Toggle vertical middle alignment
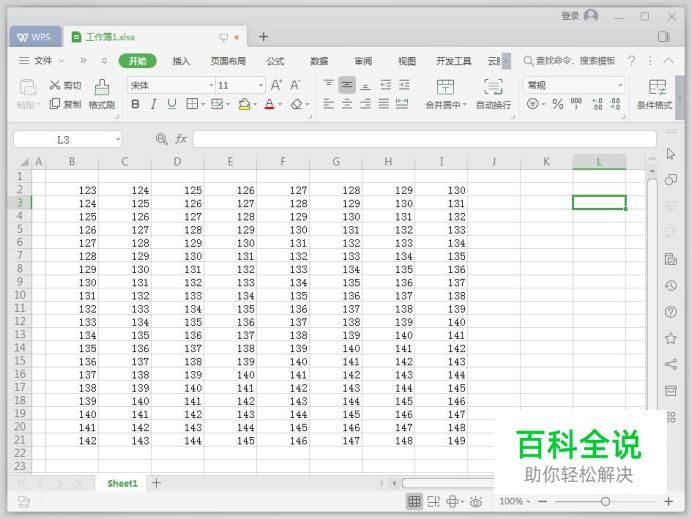 (347, 84)
